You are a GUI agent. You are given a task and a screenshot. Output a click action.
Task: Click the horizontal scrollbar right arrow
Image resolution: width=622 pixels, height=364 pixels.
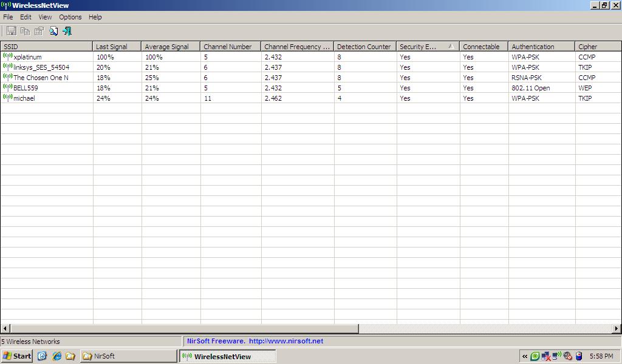(x=617, y=328)
